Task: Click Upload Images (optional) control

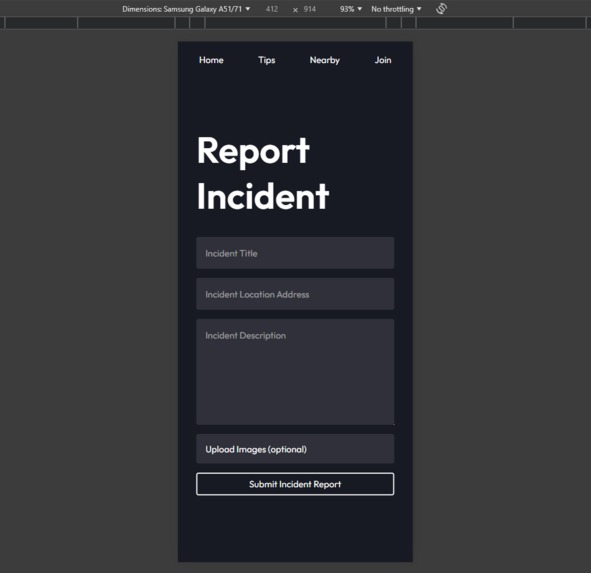Action: tap(295, 449)
